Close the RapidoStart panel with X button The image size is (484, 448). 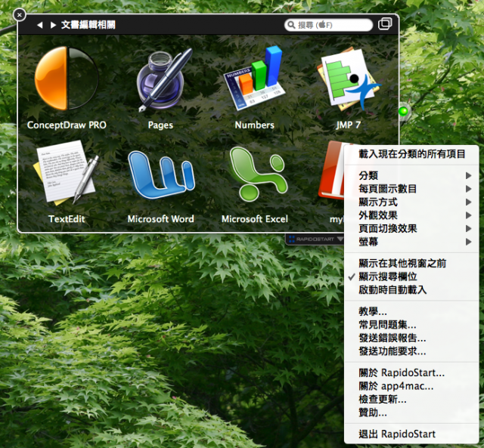click(x=20, y=15)
